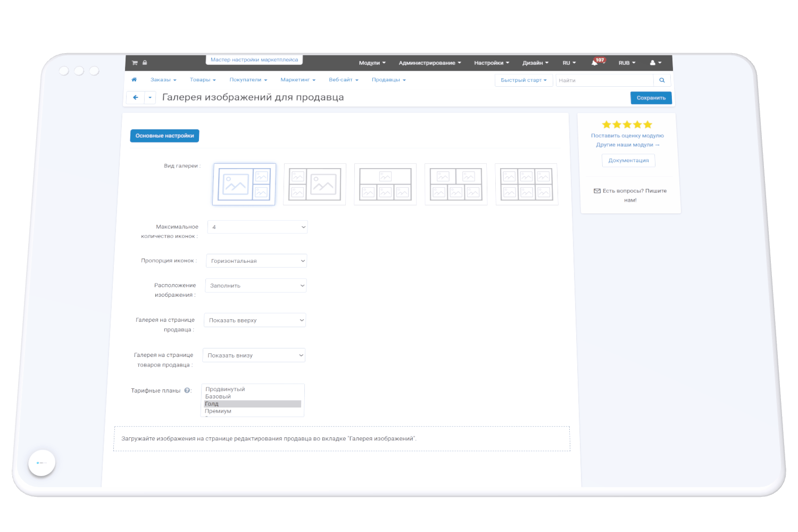
Task: Select the six equal tiles gallery layout
Action: 527,184
